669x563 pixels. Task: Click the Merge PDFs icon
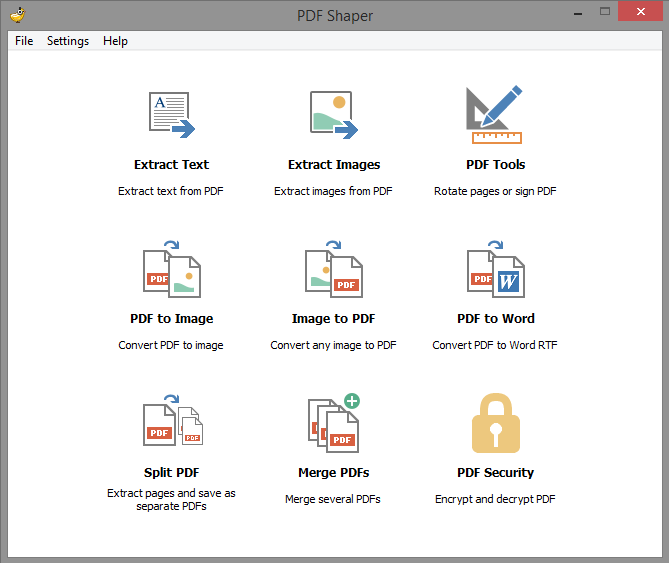(334, 423)
